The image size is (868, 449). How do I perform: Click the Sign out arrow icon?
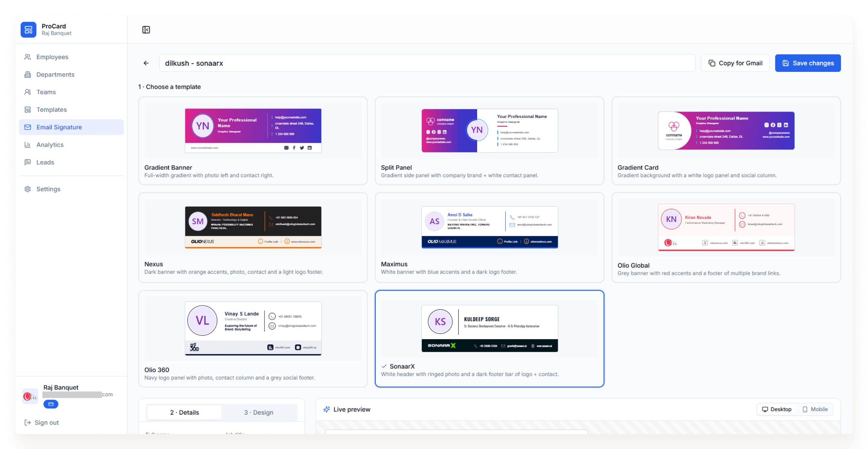28,423
